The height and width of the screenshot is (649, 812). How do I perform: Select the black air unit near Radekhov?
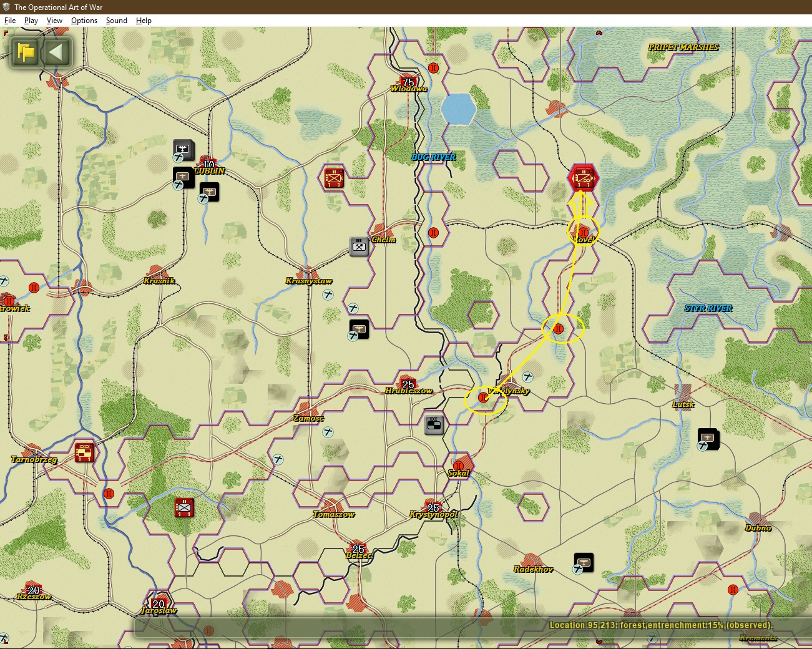(x=584, y=562)
